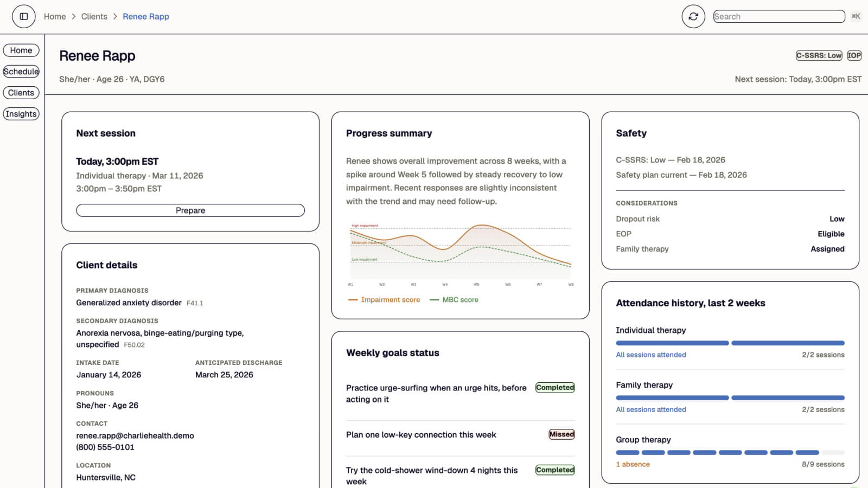The height and width of the screenshot is (488, 868).
Task: Open the Home sidebar item
Action: pyautogui.click(x=21, y=50)
